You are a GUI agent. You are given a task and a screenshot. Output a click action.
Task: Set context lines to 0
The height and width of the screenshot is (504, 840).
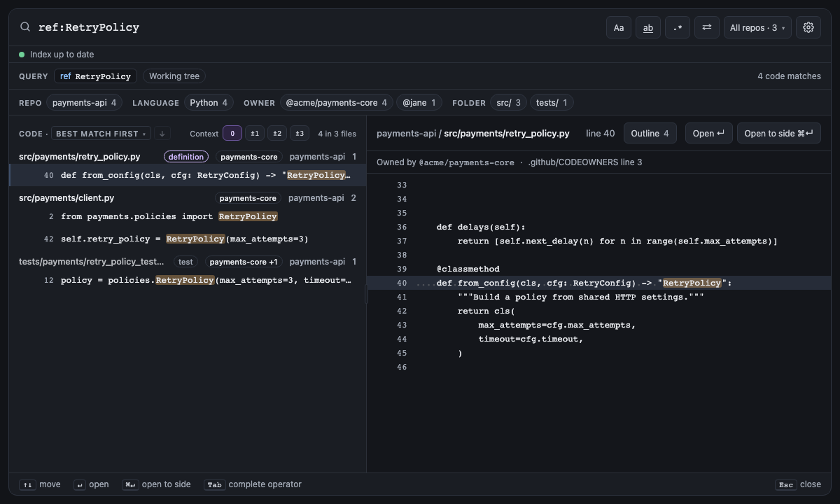pyautogui.click(x=232, y=134)
